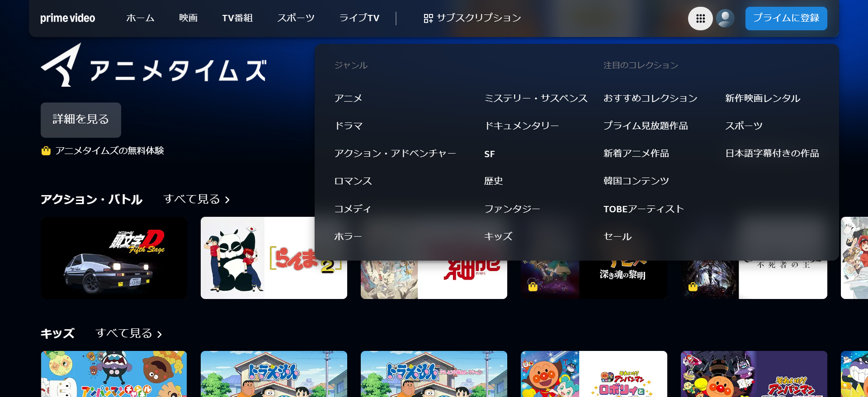Open the ドラえもん テレビ版 collection thumbnail
This screenshot has height=397, width=868.
click(x=434, y=374)
